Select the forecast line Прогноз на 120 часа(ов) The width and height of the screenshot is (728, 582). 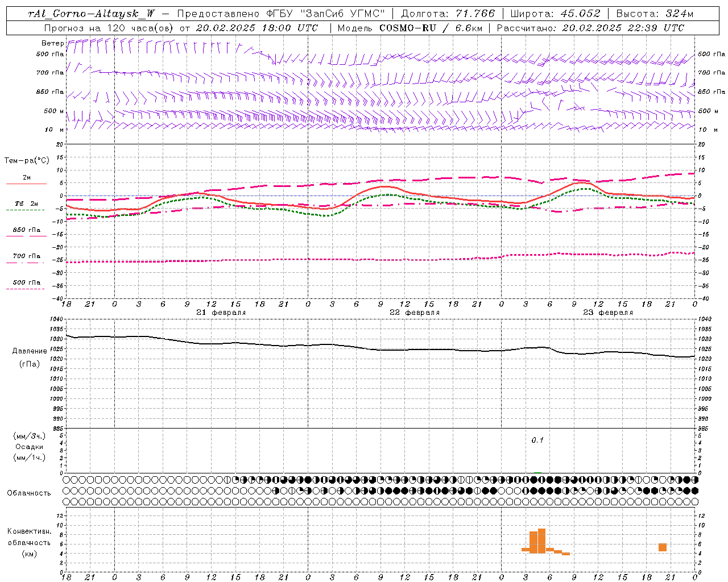click(x=109, y=28)
